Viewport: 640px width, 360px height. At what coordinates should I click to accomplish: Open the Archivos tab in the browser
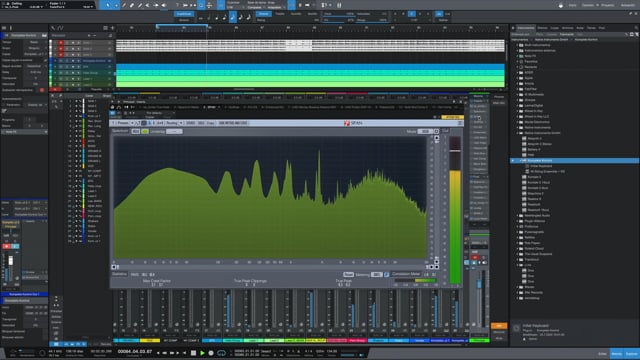point(567,28)
